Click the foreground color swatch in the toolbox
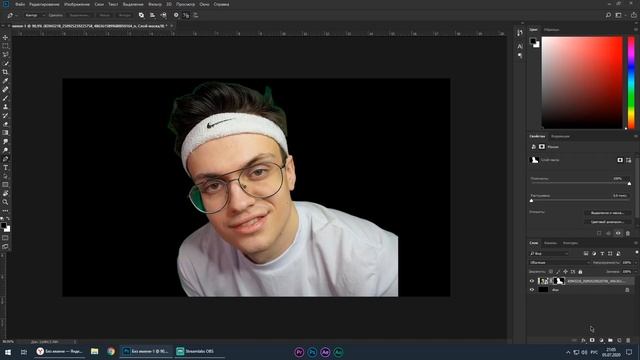 [4, 226]
